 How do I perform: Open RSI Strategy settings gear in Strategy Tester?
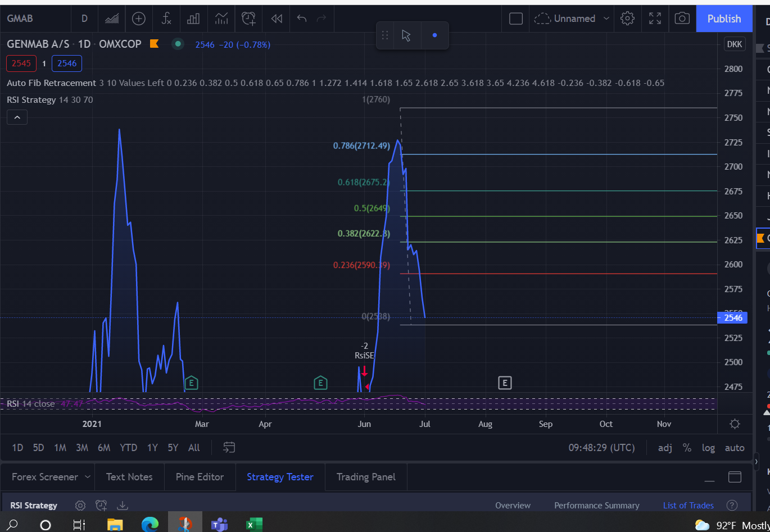pyautogui.click(x=80, y=506)
